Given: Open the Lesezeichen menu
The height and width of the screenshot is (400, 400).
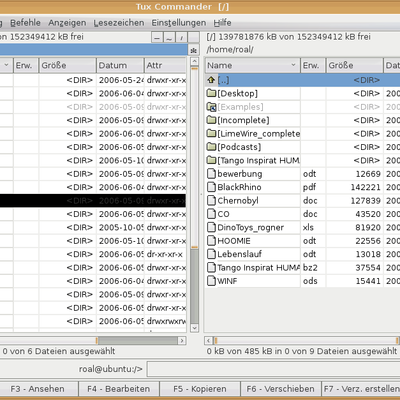Looking at the screenshot, I should (x=119, y=23).
